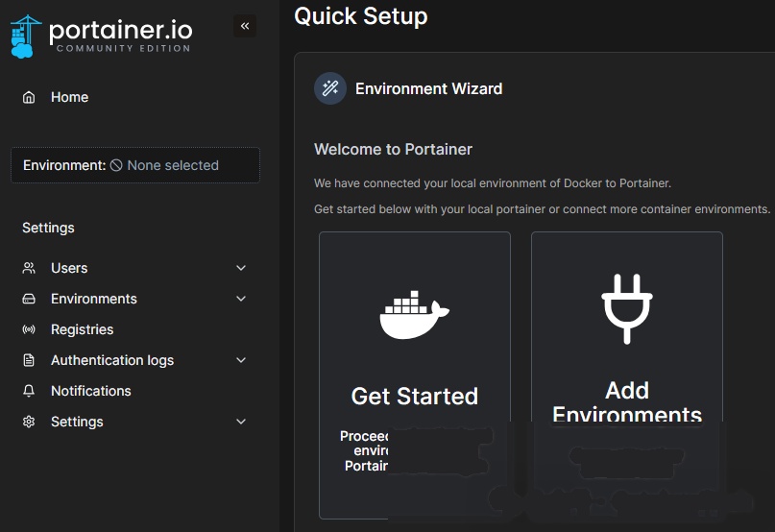Click the Settings gear icon
Screen dimensions: 775x532
[29, 422]
